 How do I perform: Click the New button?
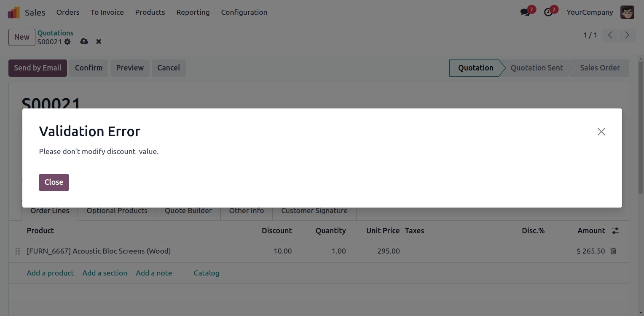22,37
